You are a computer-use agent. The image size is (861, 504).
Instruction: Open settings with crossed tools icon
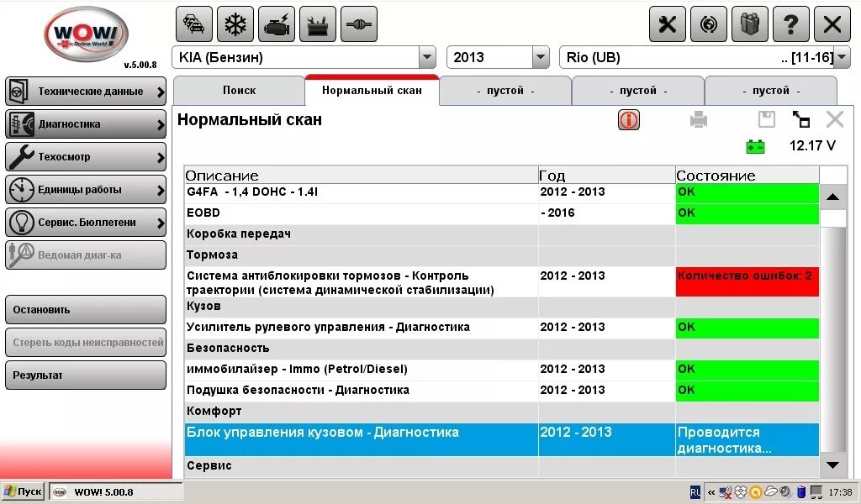click(x=667, y=24)
